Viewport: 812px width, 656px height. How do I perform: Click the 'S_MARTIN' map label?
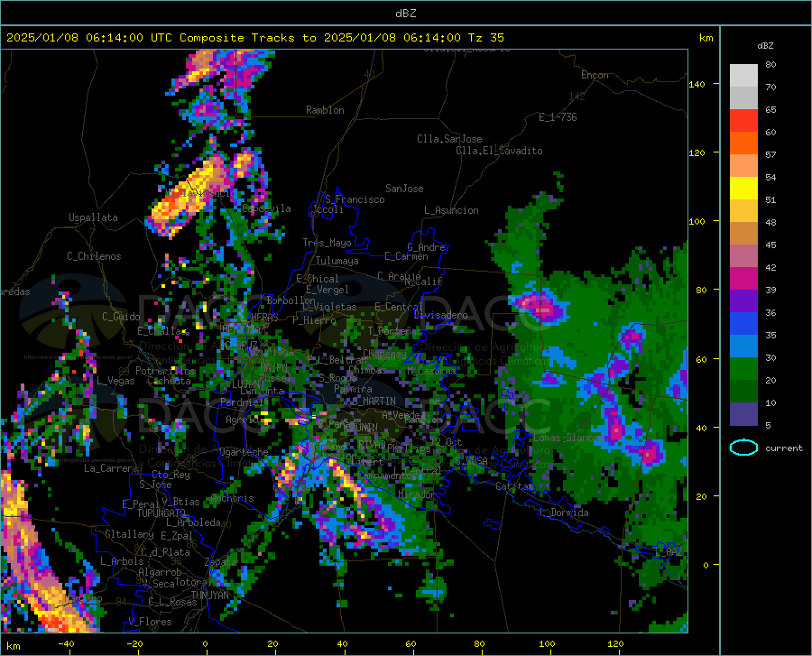[x=374, y=402]
